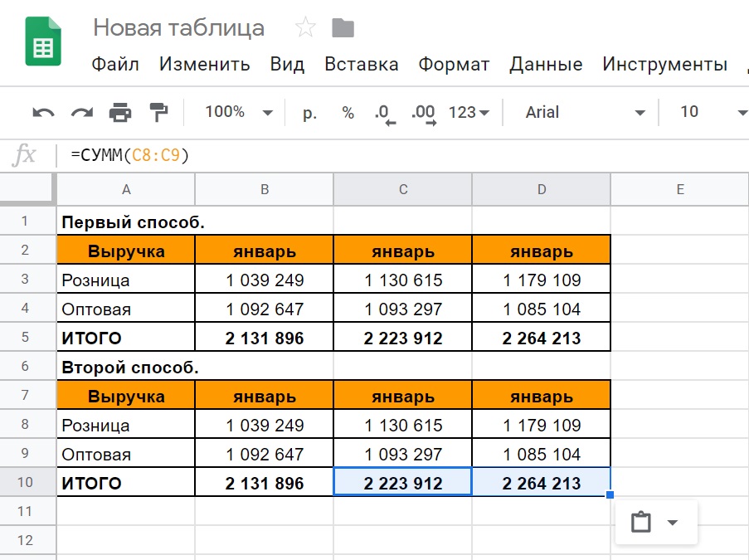
Task: Click the blue fill handle of selection
Action: 610,495
